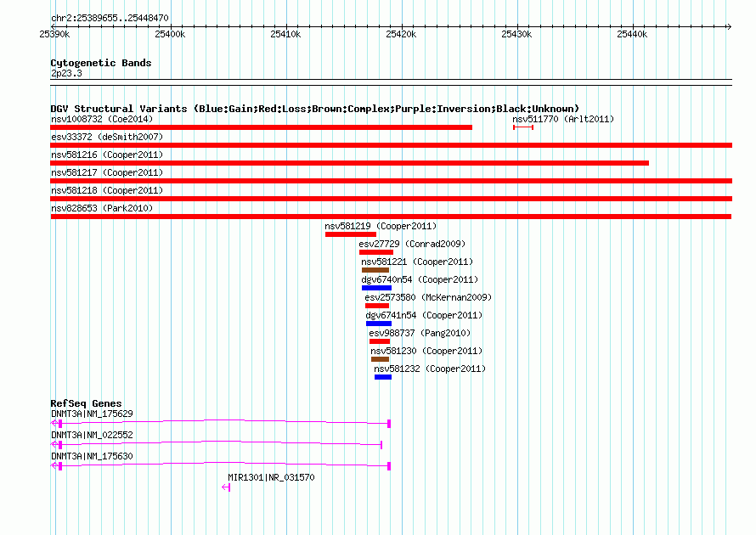The image size is (756, 535).
Task: Click the nsv581218 (Cooper2011) label
Action: click(107, 190)
